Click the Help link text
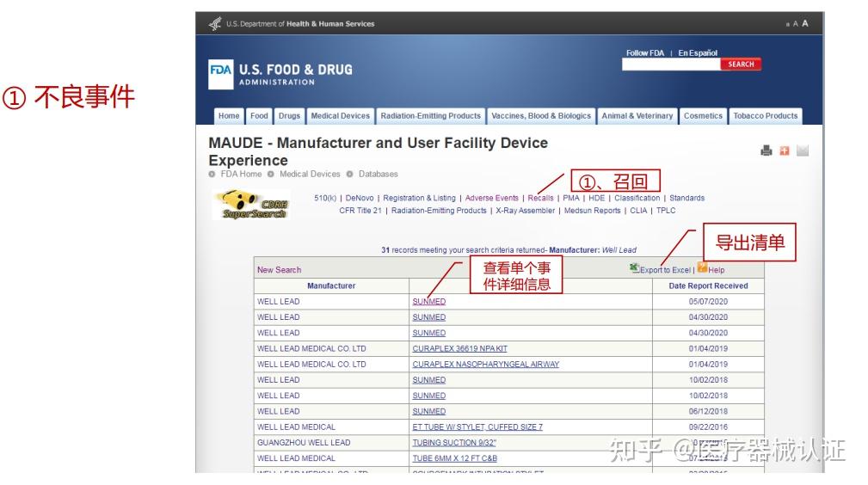Viewport: 868px width, 485px height. [717, 270]
